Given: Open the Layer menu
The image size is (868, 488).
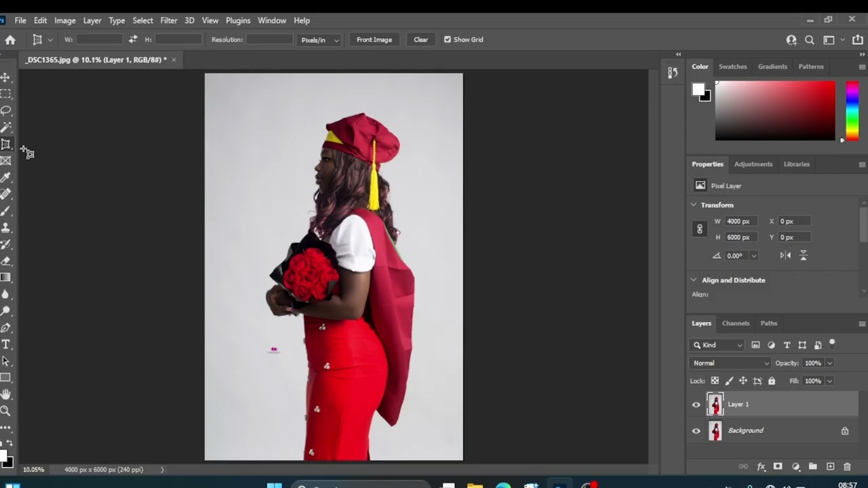Looking at the screenshot, I should pos(92,20).
